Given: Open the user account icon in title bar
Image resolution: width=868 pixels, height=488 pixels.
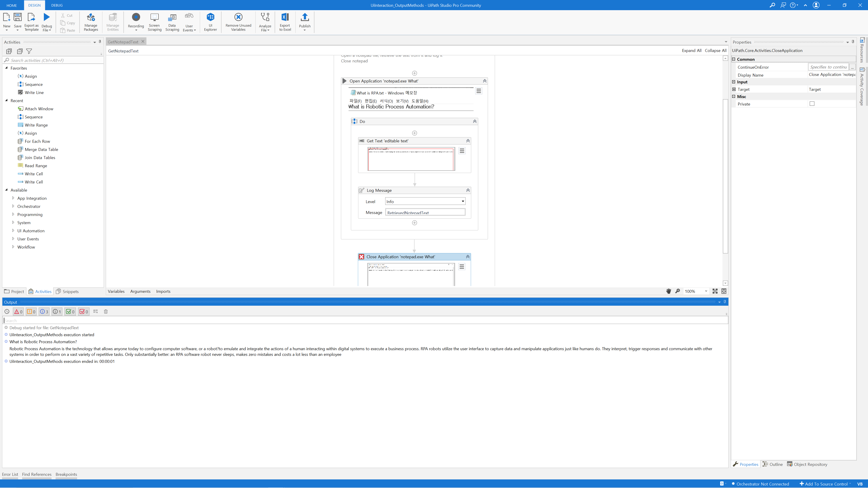Looking at the screenshot, I should [x=816, y=5].
